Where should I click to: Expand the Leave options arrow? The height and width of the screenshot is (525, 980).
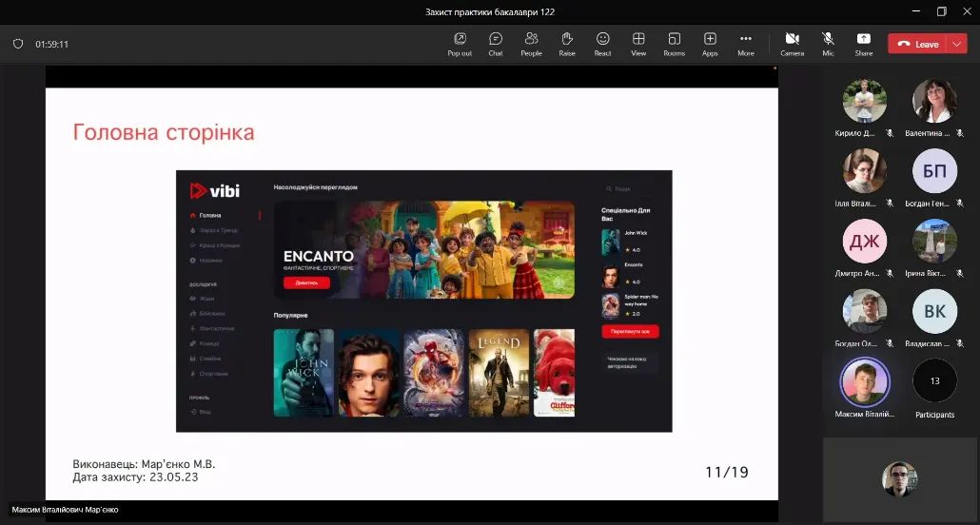click(x=957, y=44)
